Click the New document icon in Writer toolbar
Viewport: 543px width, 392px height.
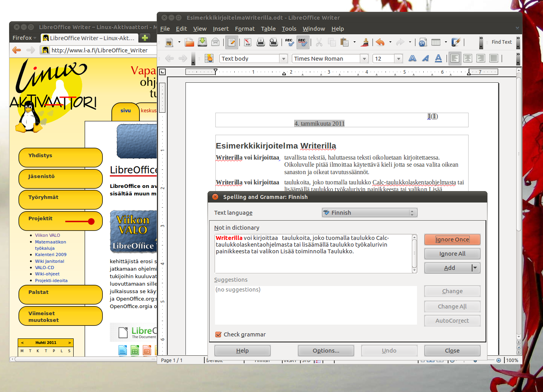pyautogui.click(x=169, y=42)
